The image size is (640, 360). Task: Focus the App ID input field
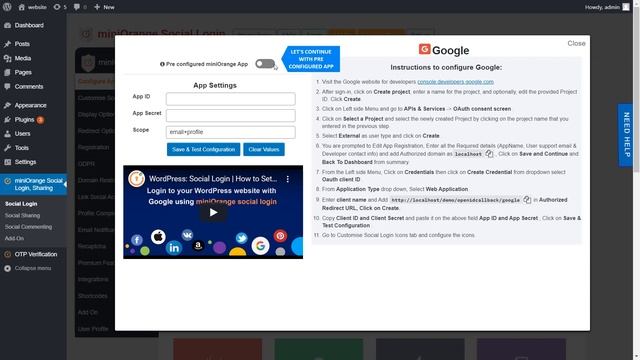click(x=231, y=99)
